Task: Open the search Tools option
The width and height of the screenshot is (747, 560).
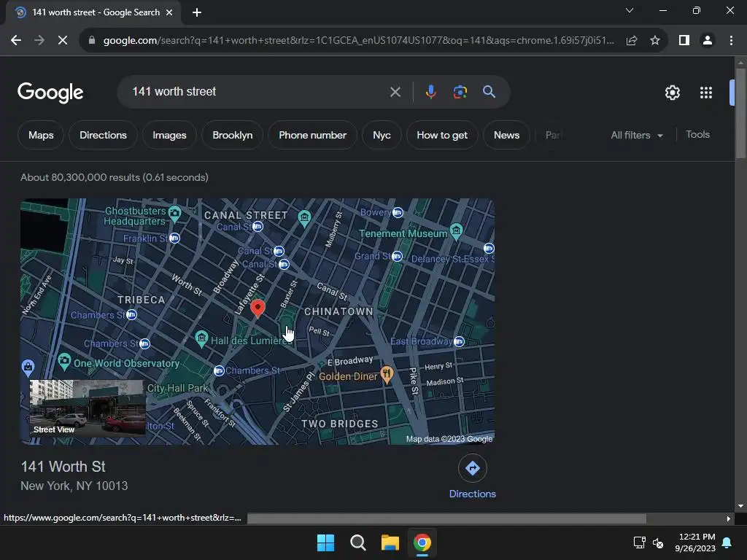Action: tap(697, 135)
